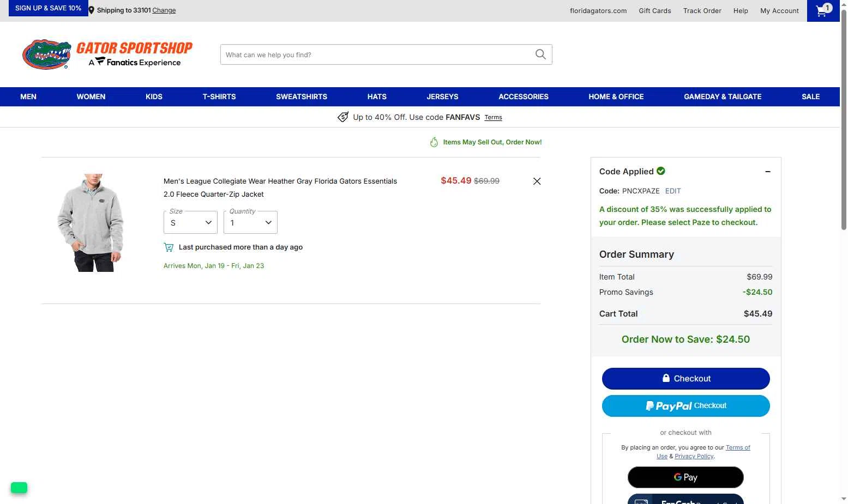Open the shopping cart icon
The image size is (848, 504).
pos(823,10)
